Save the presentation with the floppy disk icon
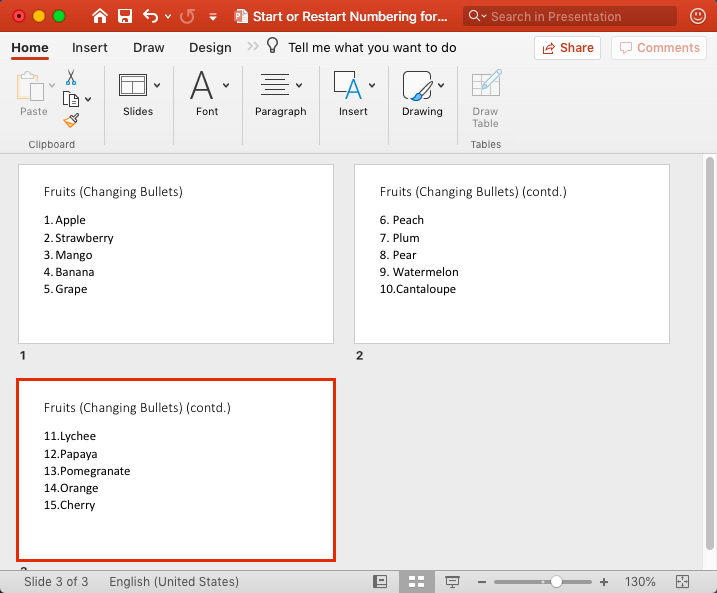Screen dimensions: 717x593 click(125, 16)
